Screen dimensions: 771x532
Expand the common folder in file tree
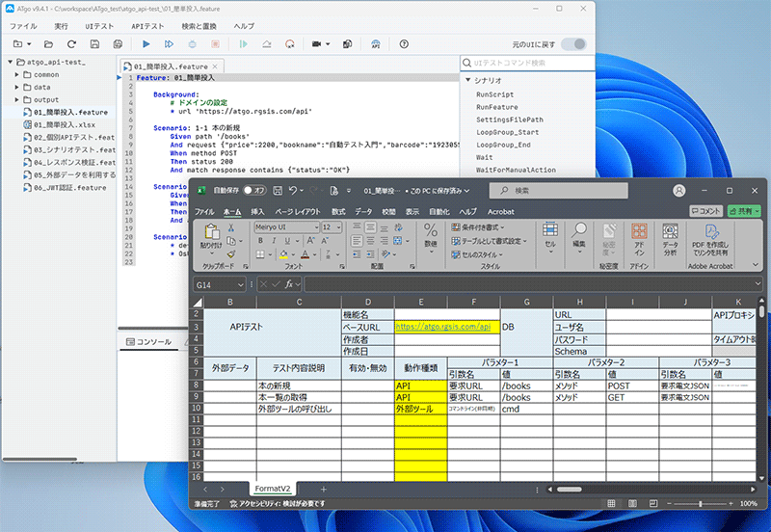tap(16, 75)
